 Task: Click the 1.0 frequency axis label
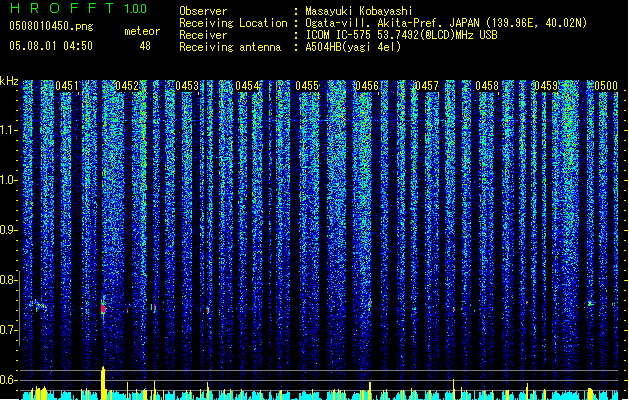pos(8,181)
